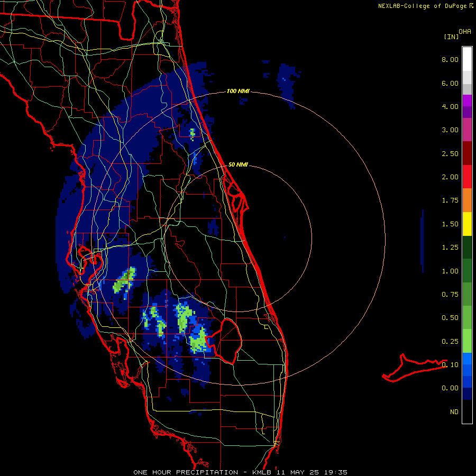Screen dimensions: 476x476
Task: Click the 8.00 legend value
Action: tap(450, 59)
